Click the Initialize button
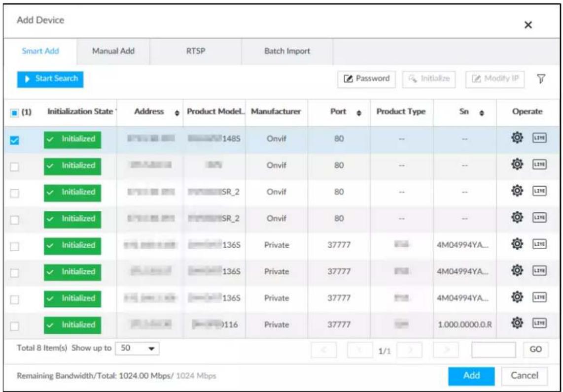563x392 pixels. point(429,79)
